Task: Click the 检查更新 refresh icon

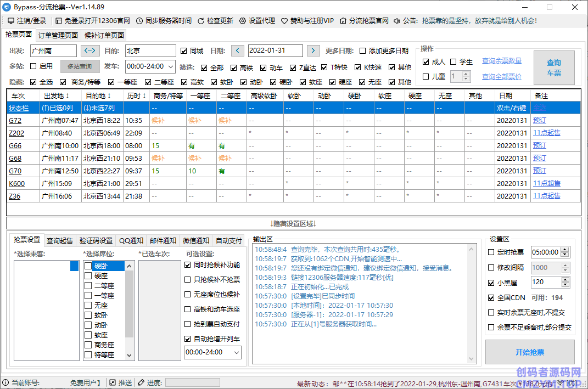Action: (201, 21)
